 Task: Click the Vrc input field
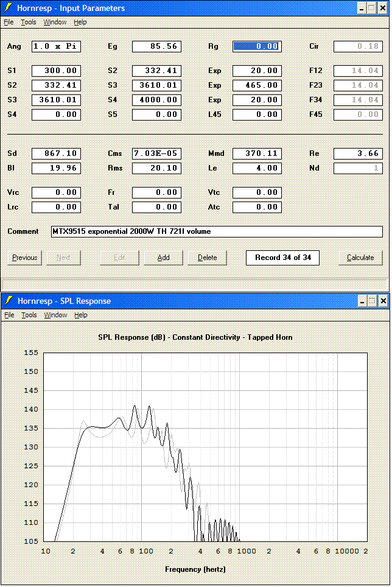point(56,192)
